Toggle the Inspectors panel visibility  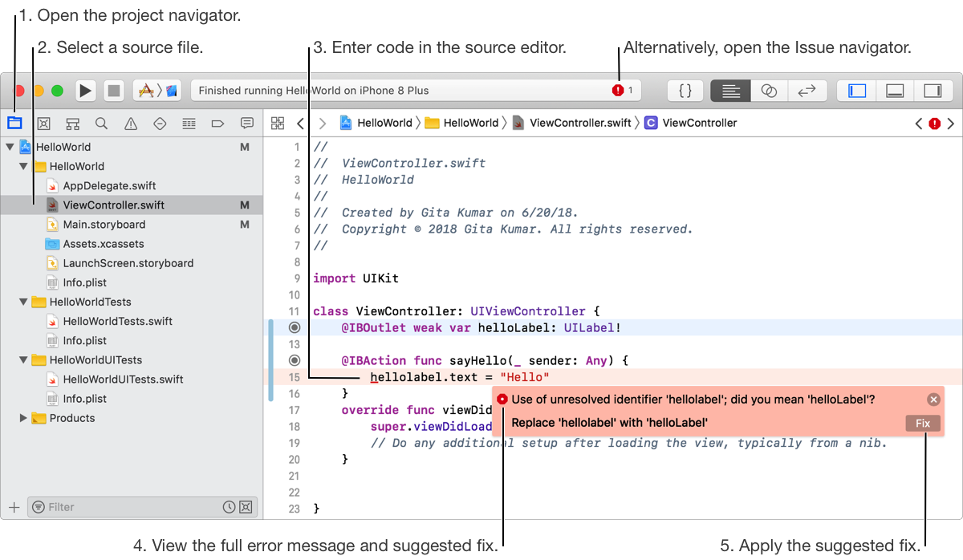933,91
